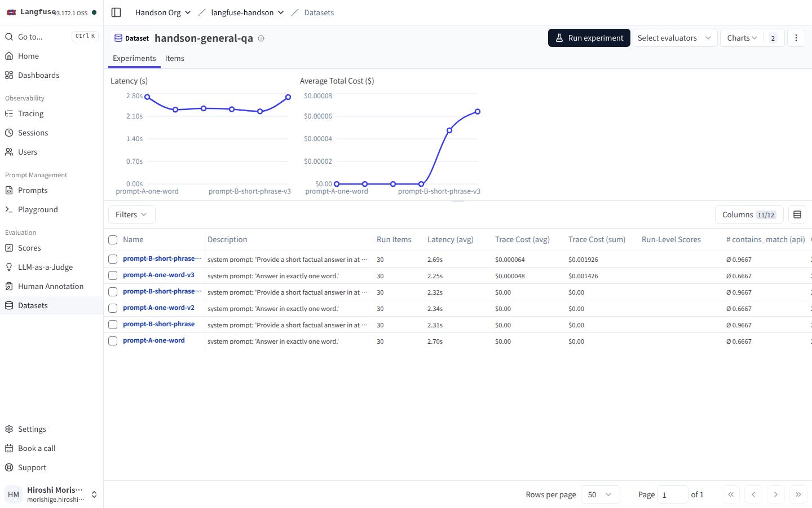Click the Dashboards grid icon
The image size is (812, 508).
point(9,75)
